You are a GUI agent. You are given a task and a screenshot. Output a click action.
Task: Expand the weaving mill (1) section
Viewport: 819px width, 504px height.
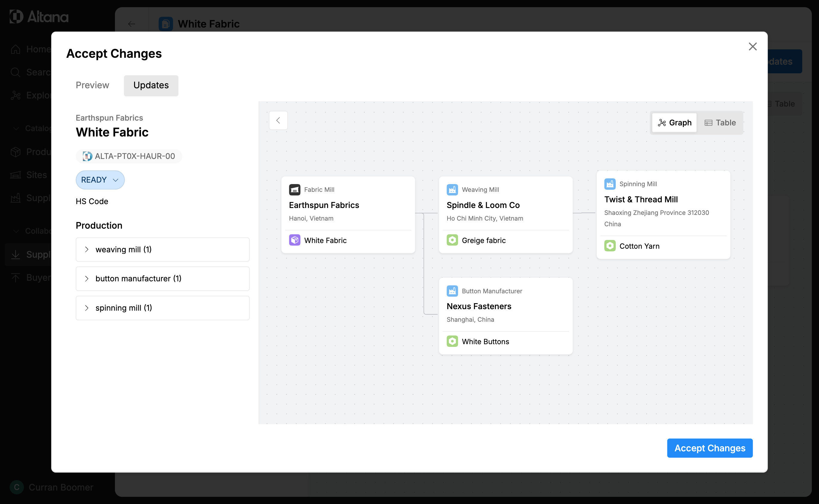(x=162, y=250)
